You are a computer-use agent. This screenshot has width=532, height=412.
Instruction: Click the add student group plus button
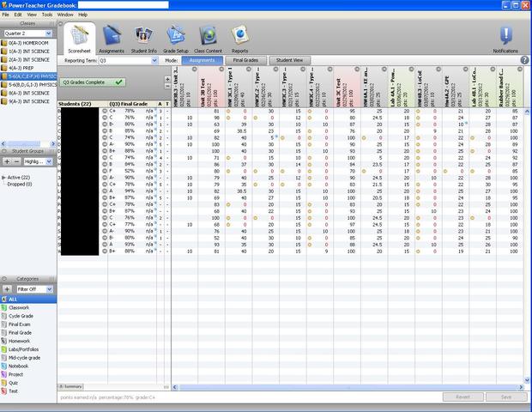pyautogui.click(x=7, y=162)
